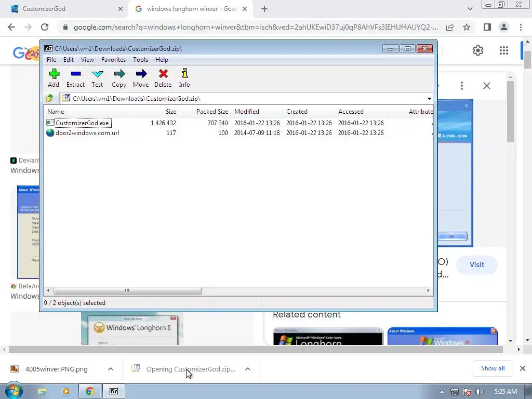This screenshot has height=399, width=532.
Task: Open the Info toolbar icon
Action: 184,78
